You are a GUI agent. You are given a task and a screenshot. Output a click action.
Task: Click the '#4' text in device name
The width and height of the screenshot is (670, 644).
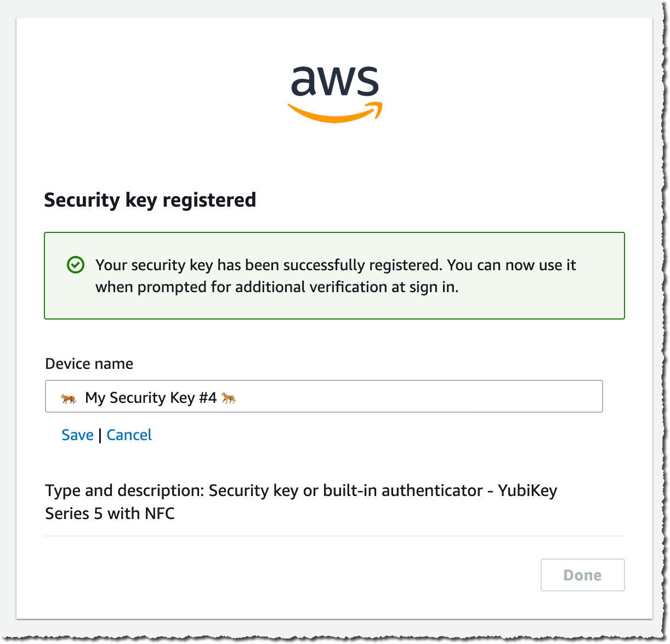(208, 398)
